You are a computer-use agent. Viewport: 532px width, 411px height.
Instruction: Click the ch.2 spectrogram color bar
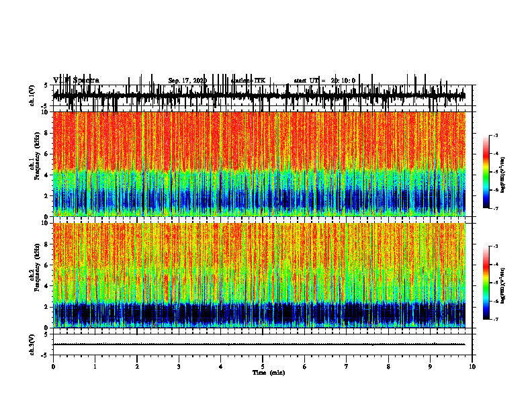pyautogui.click(x=486, y=283)
